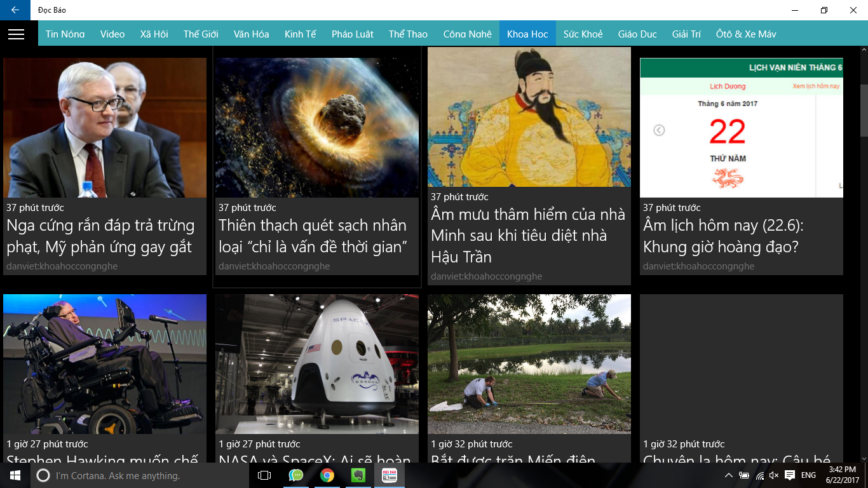
Task: Select the Thể Thao tab
Action: [x=408, y=34]
